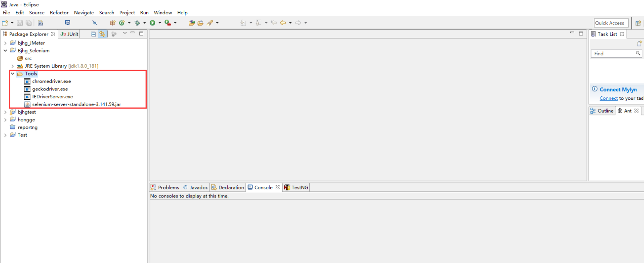The height and width of the screenshot is (263, 644).
Task: Expand the Test project
Action: point(5,135)
